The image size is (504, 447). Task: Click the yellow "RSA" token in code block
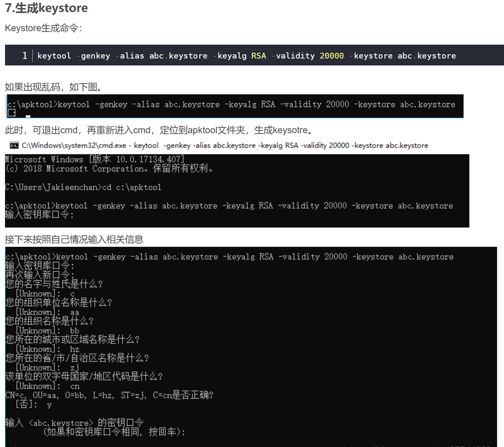[258, 56]
